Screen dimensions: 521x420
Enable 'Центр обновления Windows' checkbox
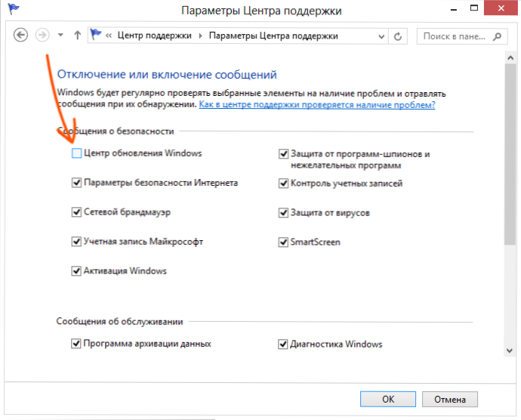click(76, 153)
